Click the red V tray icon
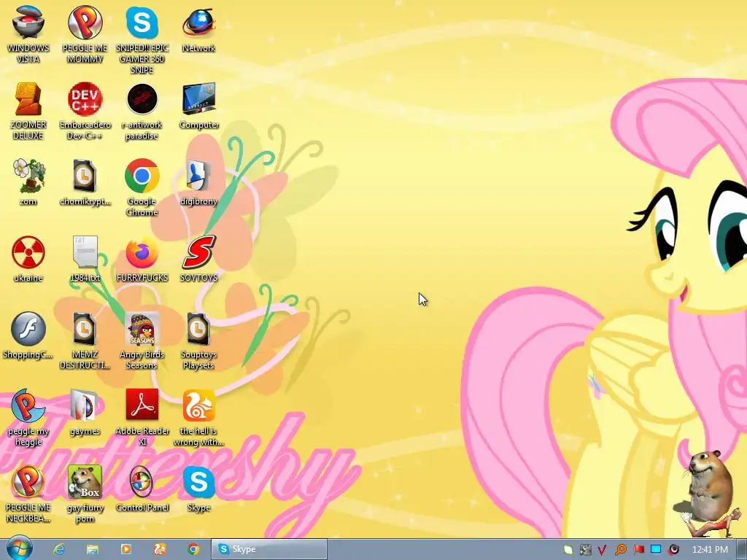The image size is (747, 560). click(x=603, y=550)
